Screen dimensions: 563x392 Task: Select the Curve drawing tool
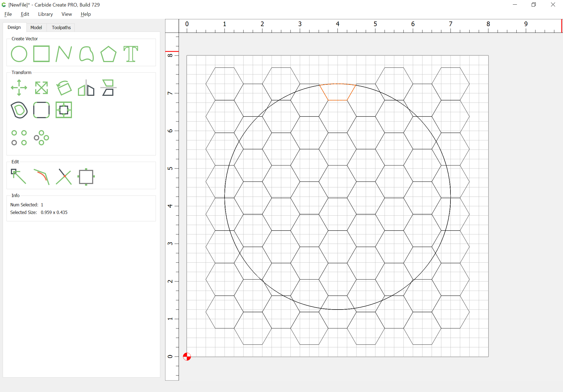pos(86,54)
